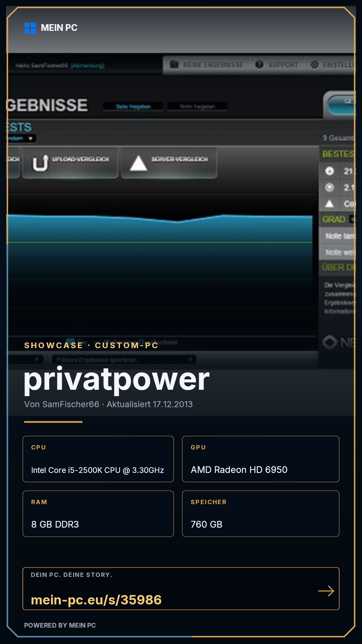The image size is (362, 644).
Task: Click the Abmeldung link
Action: (x=87, y=65)
